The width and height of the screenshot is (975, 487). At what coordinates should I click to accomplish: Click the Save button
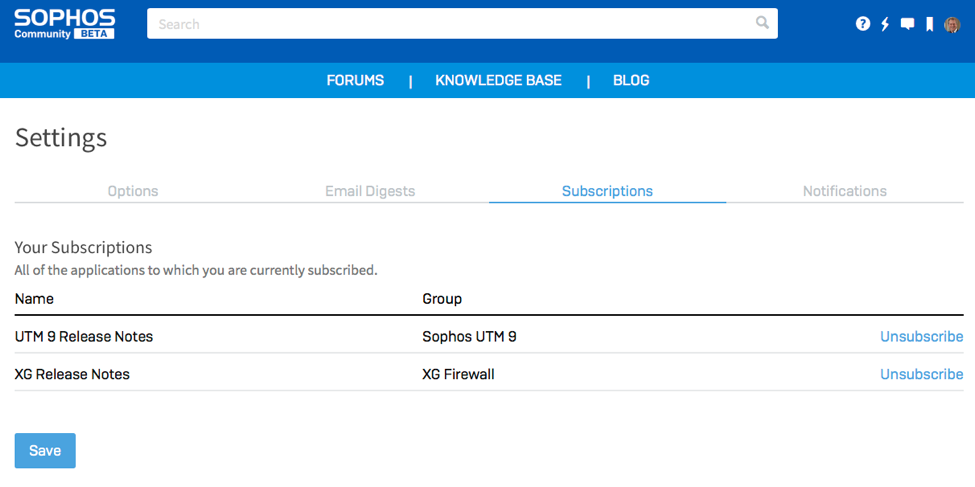pyautogui.click(x=45, y=450)
